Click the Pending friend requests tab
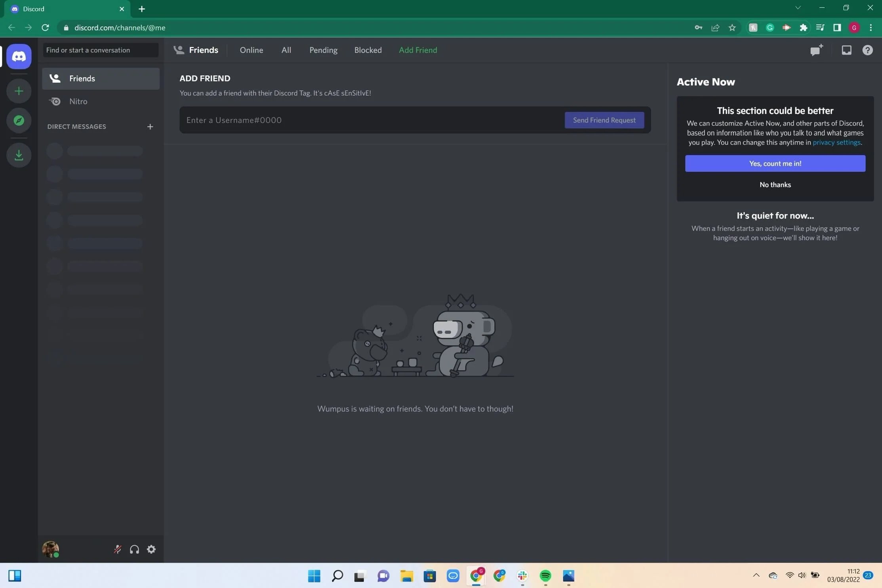Viewport: 882px width, 588px height. tap(324, 50)
